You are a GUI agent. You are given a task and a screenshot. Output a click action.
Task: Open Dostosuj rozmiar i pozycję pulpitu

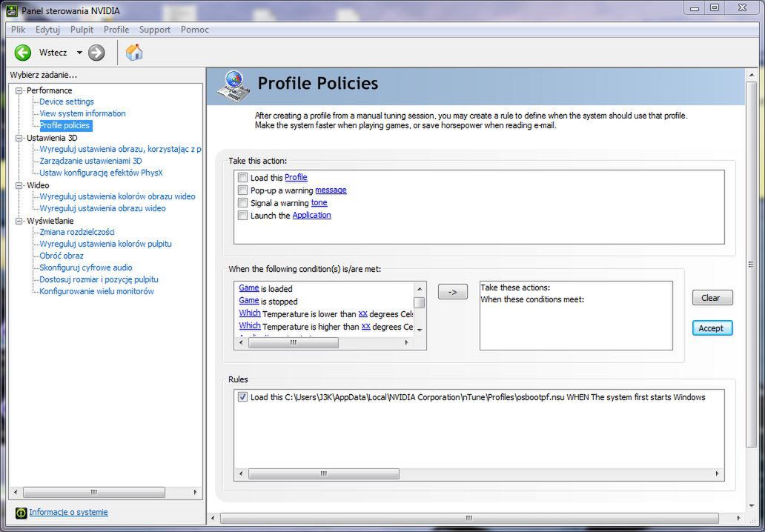(x=99, y=279)
